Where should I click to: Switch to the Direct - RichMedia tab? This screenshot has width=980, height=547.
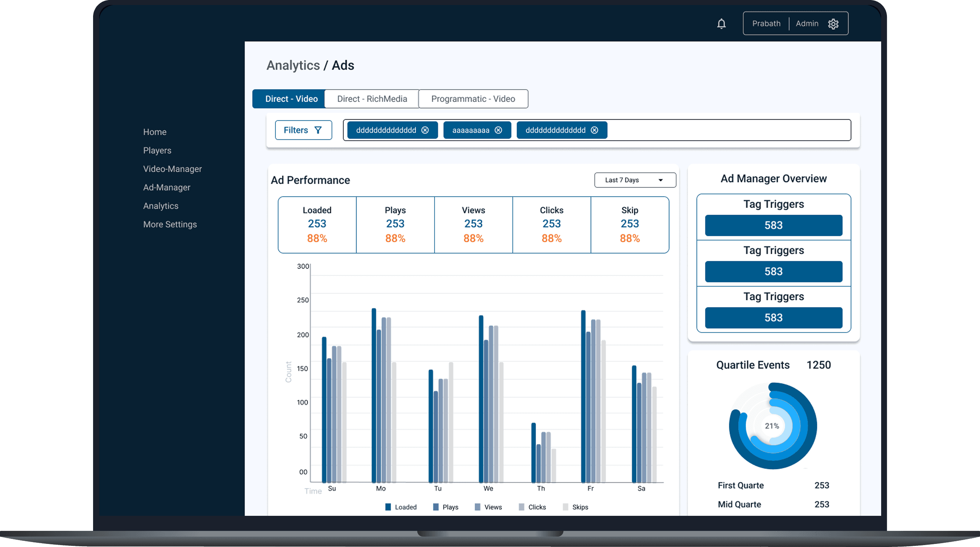[372, 99]
